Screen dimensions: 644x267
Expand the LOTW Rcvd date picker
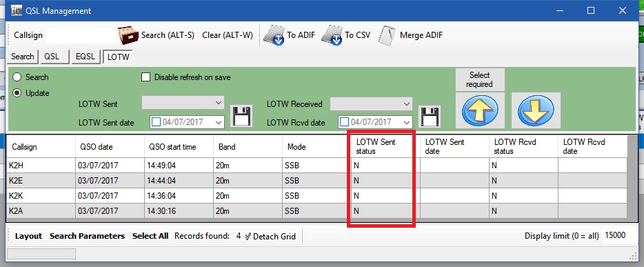click(407, 122)
